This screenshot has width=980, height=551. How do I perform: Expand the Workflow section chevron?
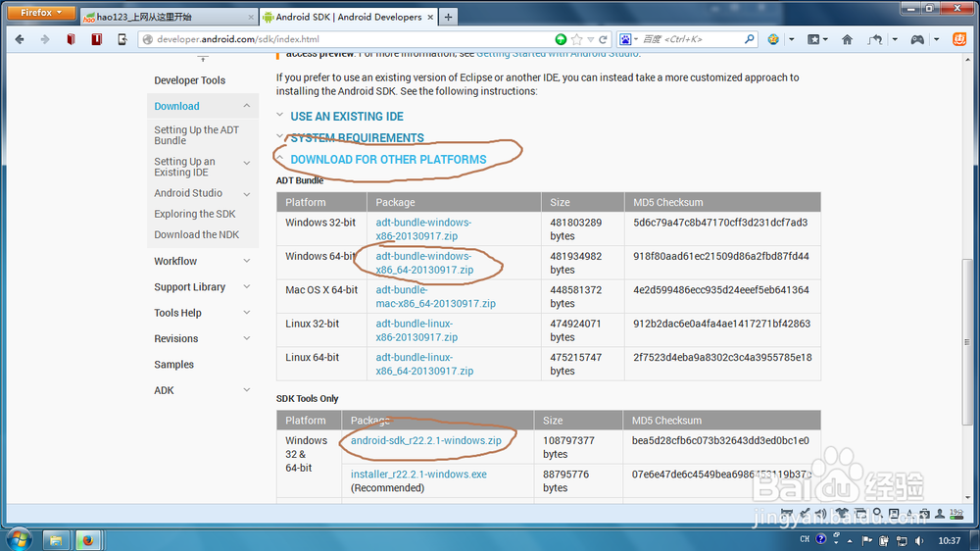pyautogui.click(x=247, y=261)
